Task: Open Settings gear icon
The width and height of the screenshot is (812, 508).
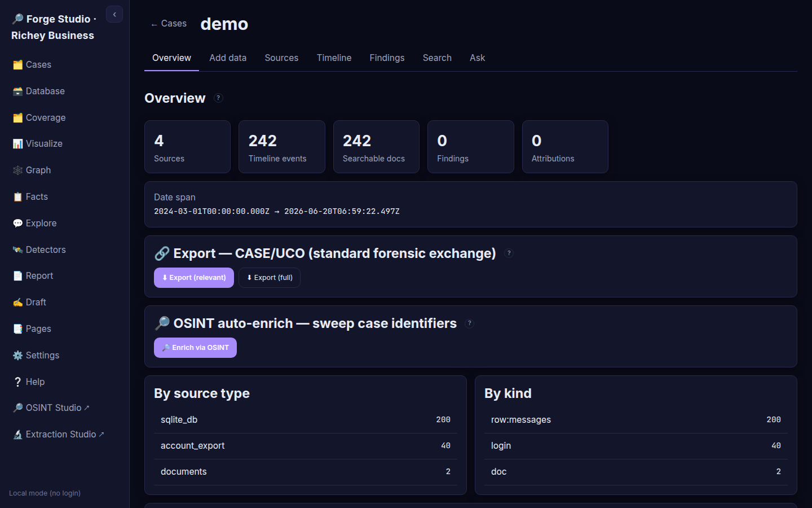Action: pos(17,356)
